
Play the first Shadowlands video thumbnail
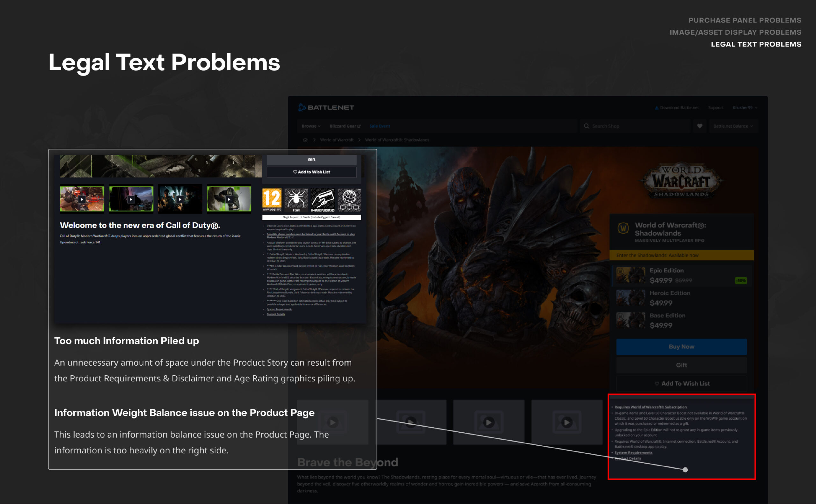coord(332,422)
